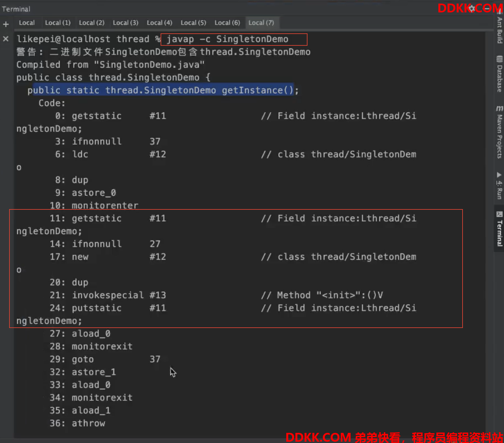Switch to the Local (6) terminal tab
The width and height of the screenshot is (504, 443).
(x=227, y=23)
